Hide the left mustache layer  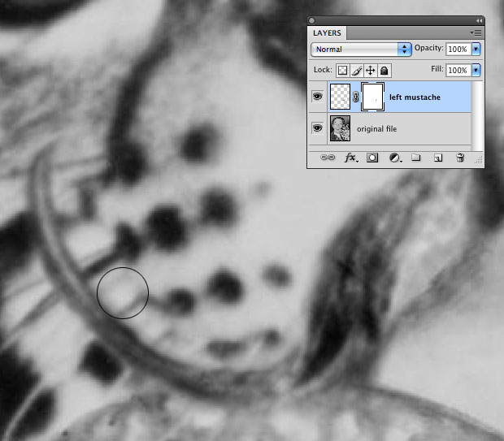pyautogui.click(x=318, y=97)
